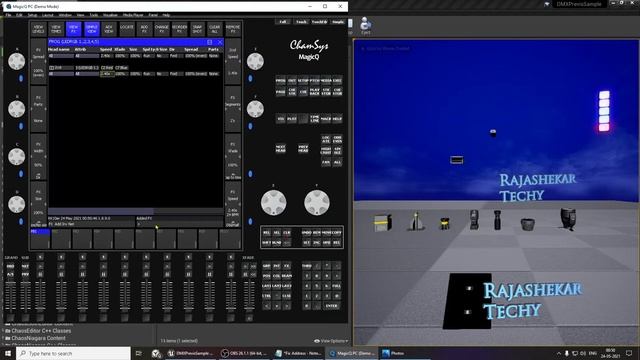The width and height of the screenshot is (640, 360).
Task: Click the EXEC window key
Action: point(337,81)
